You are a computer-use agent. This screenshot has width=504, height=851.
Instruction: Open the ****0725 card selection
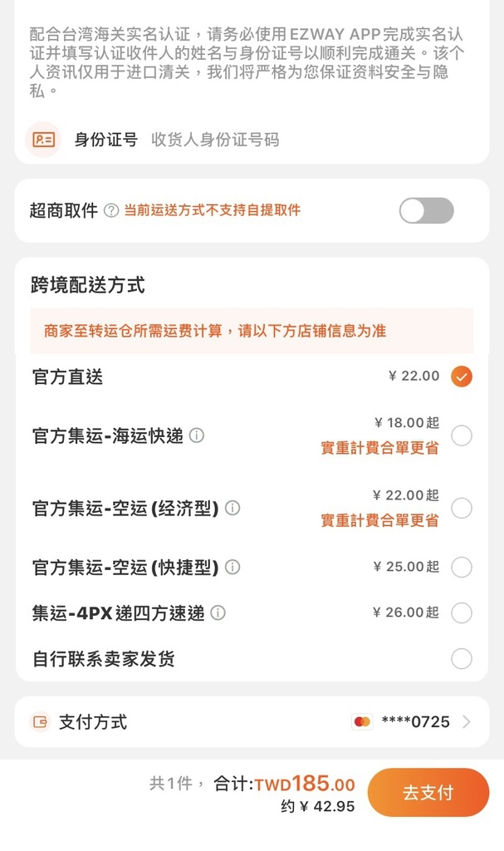(x=415, y=722)
